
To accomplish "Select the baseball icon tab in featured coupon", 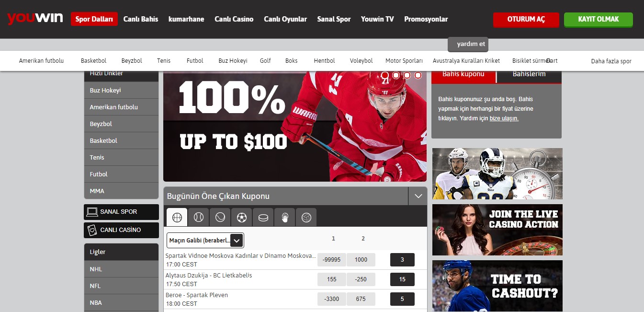I will click(199, 218).
